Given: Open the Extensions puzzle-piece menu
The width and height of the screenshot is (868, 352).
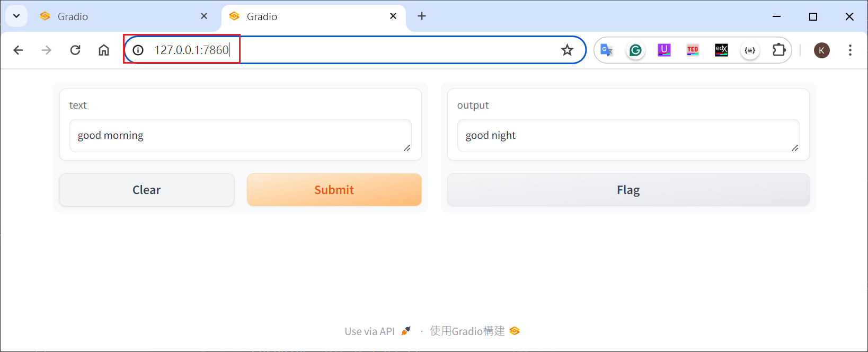Looking at the screenshot, I should point(778,50).
